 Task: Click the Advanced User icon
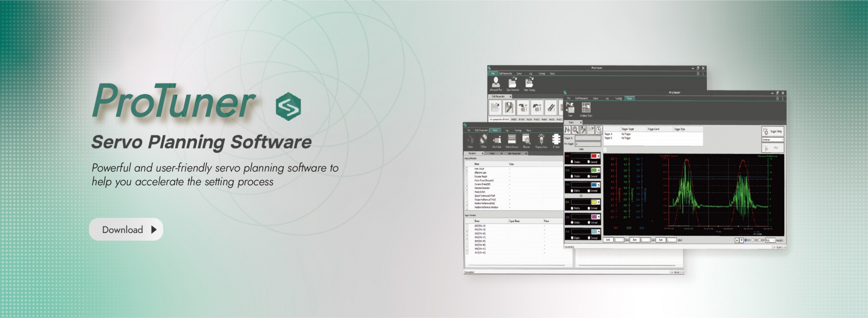[496, 83]
